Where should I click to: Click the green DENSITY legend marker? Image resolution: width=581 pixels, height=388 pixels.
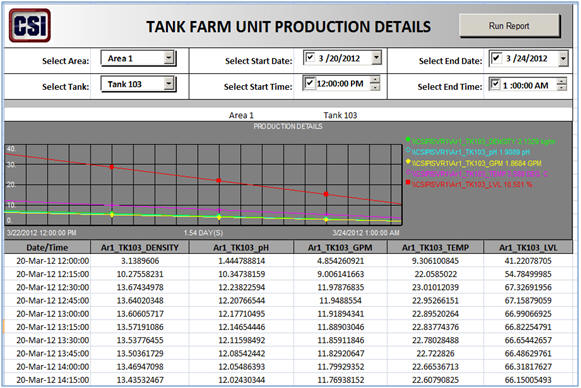pos(408,140)
